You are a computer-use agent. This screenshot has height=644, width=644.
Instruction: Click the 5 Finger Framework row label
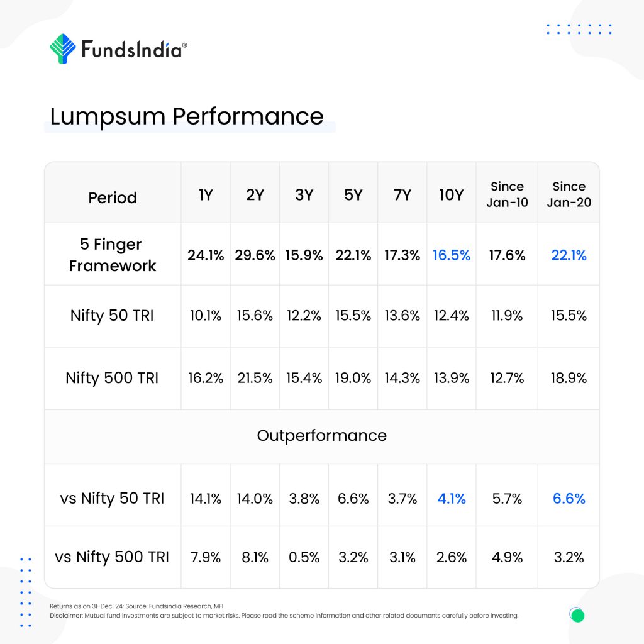tap(113, 255)
